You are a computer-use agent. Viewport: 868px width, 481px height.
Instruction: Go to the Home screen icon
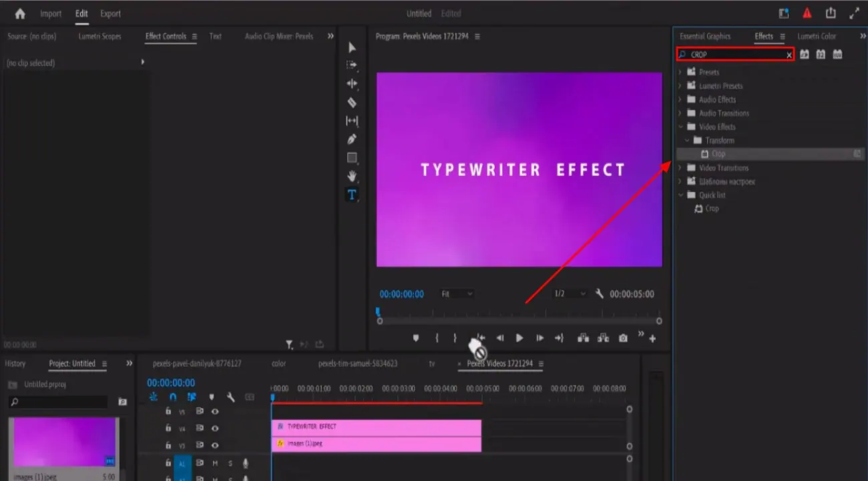pyautogui.click(x=20, y=13)
